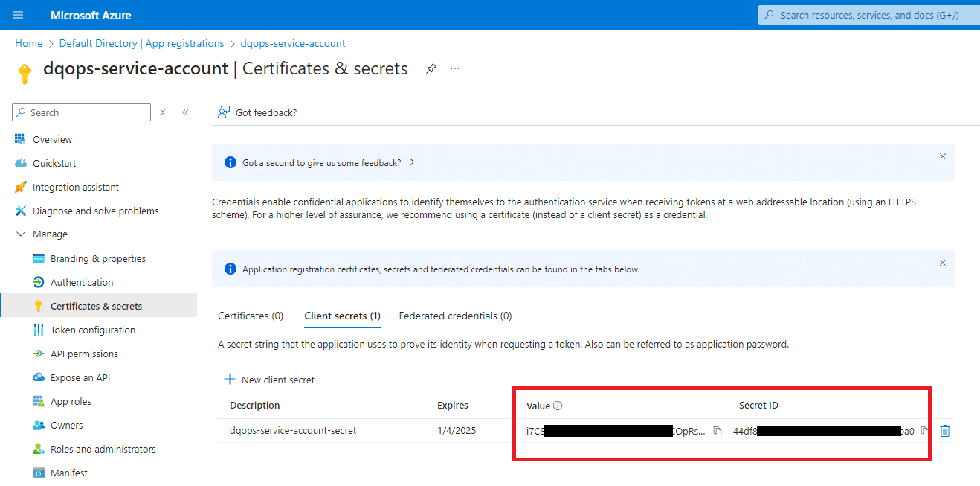
Task: Dismiss the application registration info banner
Action: tap(943, 263)
